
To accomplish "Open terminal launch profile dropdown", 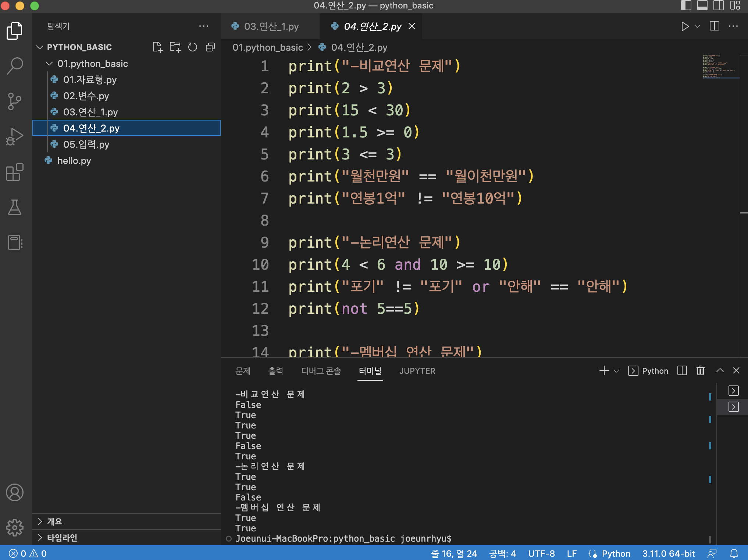I will pyautogui.click(x=617, y=371).
